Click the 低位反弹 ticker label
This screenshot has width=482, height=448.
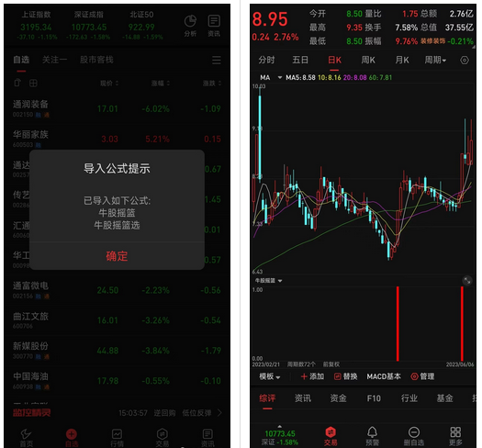196,413
